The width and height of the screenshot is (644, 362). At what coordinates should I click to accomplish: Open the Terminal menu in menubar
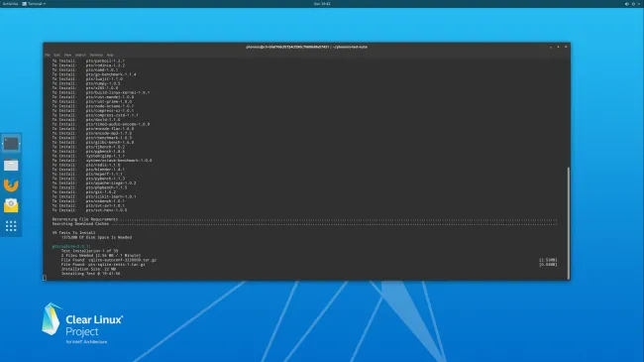[x=96, y=55]
